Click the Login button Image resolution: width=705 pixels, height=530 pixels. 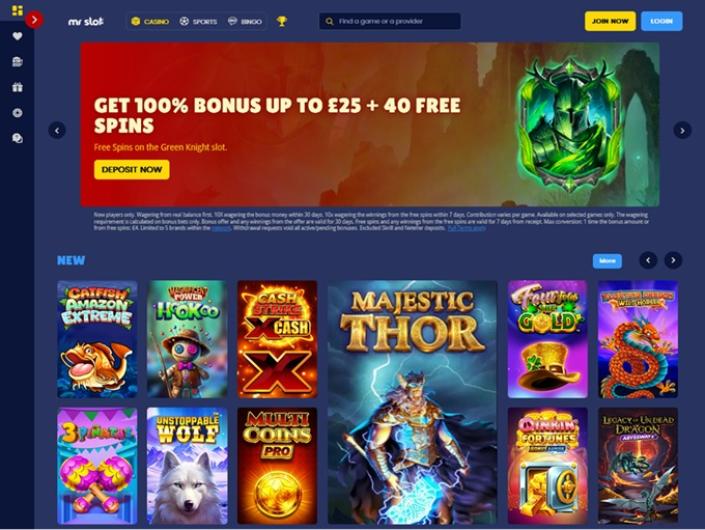pyautogui.click(x=662, y=21)
